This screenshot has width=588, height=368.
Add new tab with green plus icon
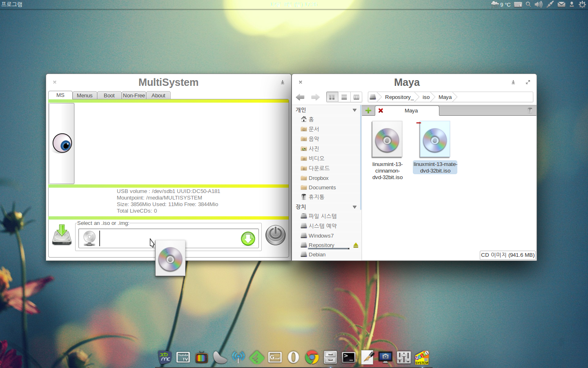point(368,110)
